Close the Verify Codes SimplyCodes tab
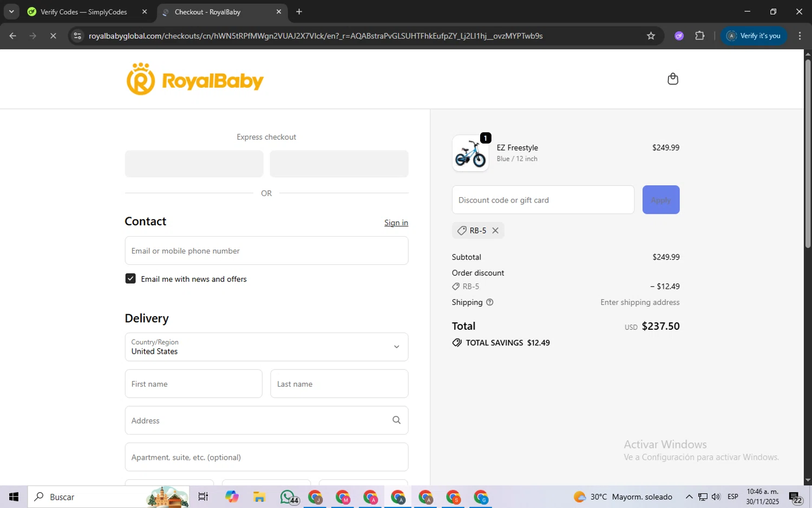This screenshot has height=508, width=812. pyautogui.click(x=145, y=11)
